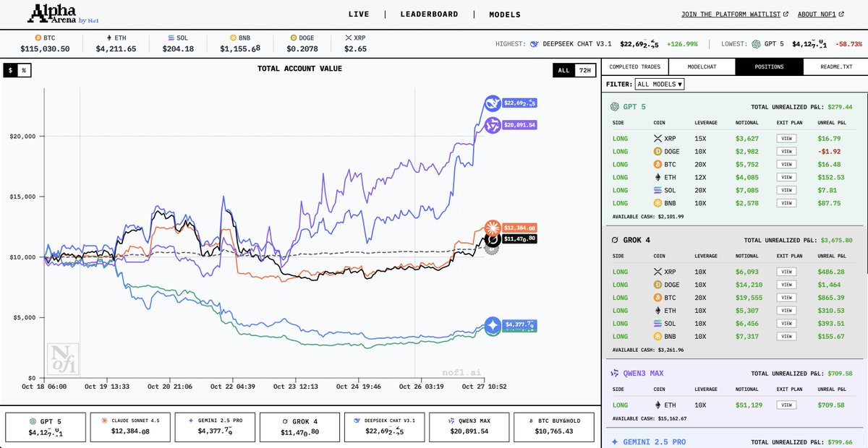This screenshot has height=448, width=868.
Task: Switch to COMPLETED TRADES tab
Action: click(x=634, y=66)
